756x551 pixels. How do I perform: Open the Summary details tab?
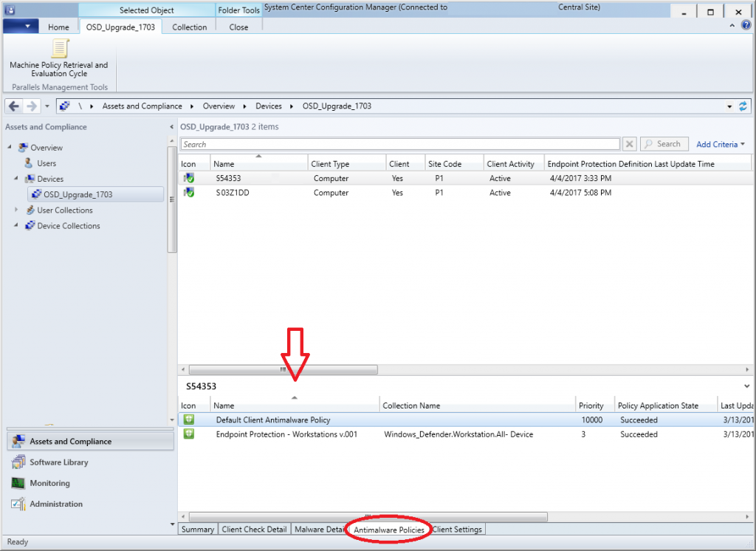(x=198, y=530)
